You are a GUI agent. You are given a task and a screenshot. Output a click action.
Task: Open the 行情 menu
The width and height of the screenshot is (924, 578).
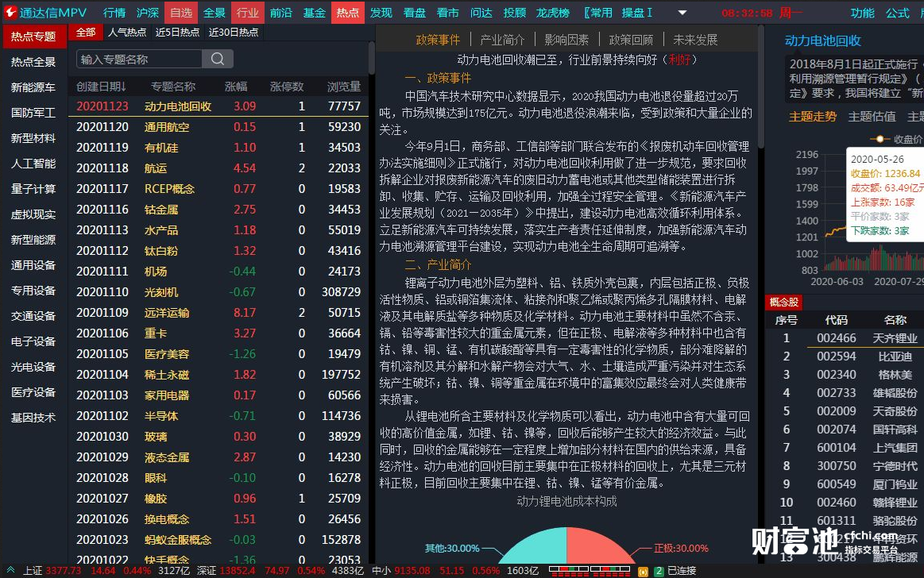114,13
